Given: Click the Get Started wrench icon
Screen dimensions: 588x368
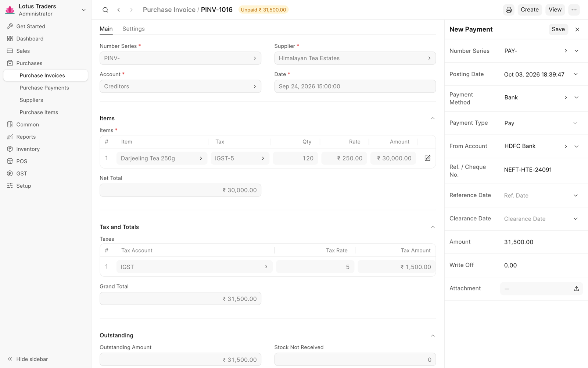Looking at the screenshot, I should [x=10, y=26].
